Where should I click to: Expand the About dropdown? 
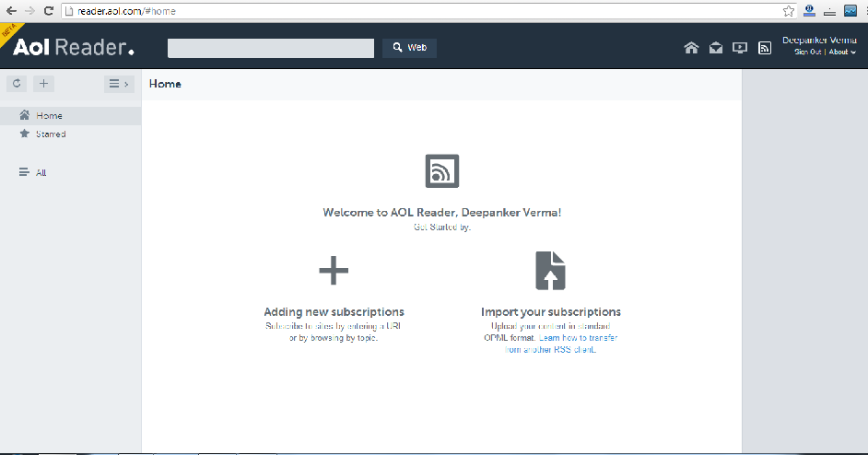[x=842, y=52]
